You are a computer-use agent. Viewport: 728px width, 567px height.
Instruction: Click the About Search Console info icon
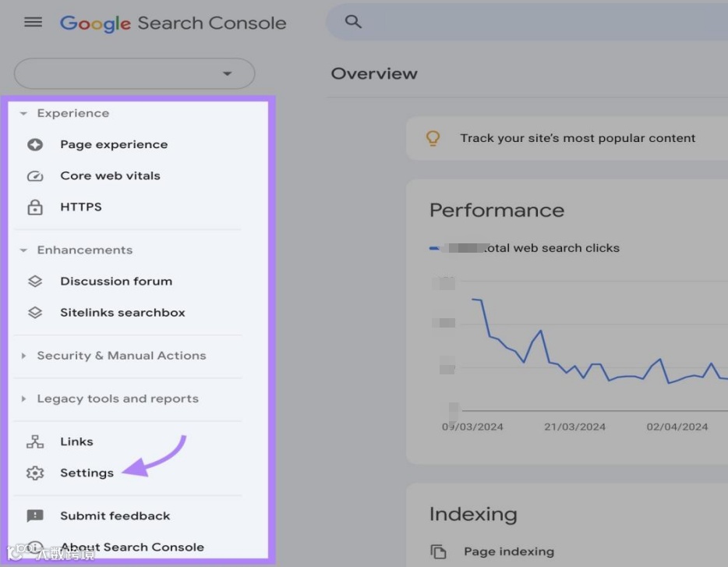tap(35, 547)
